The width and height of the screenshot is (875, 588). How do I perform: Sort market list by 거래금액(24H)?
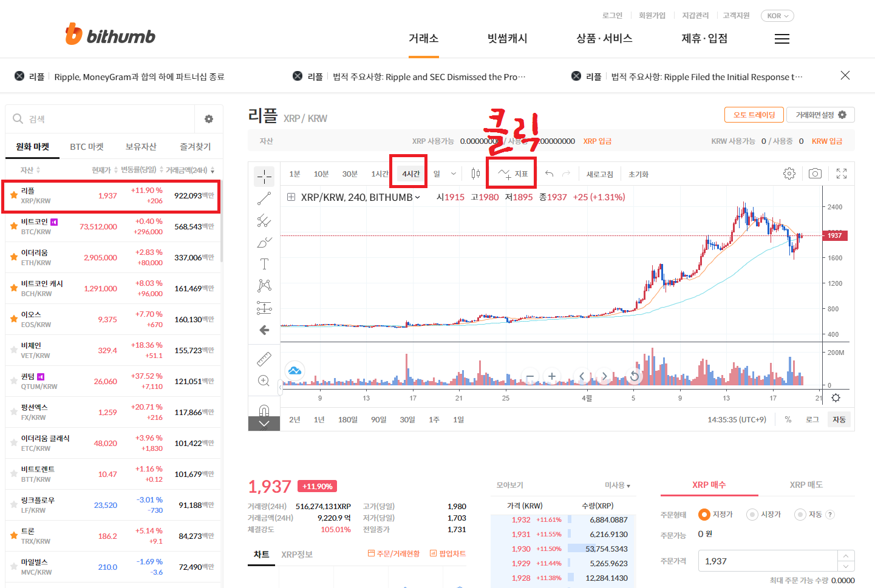(x=190, y=171)
